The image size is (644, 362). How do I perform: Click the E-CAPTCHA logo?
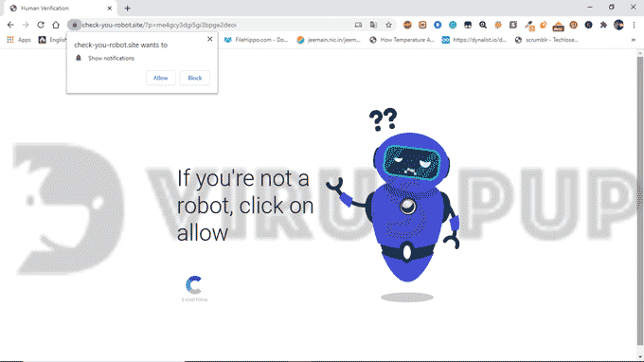click(194, 289)
